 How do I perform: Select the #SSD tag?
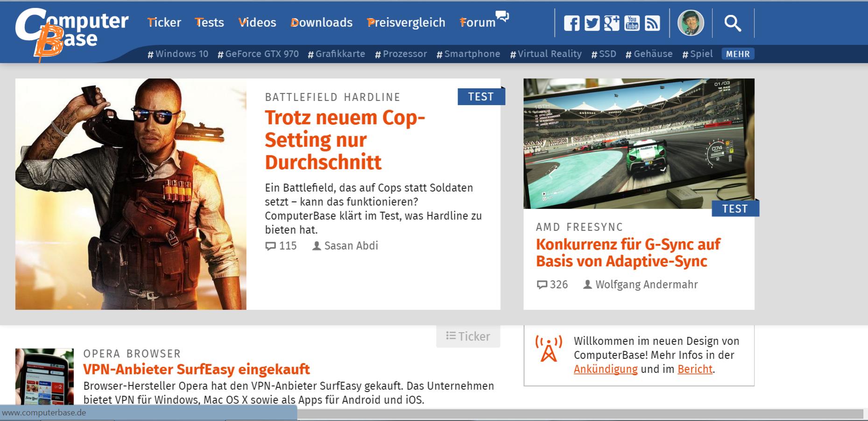(604, 54)
